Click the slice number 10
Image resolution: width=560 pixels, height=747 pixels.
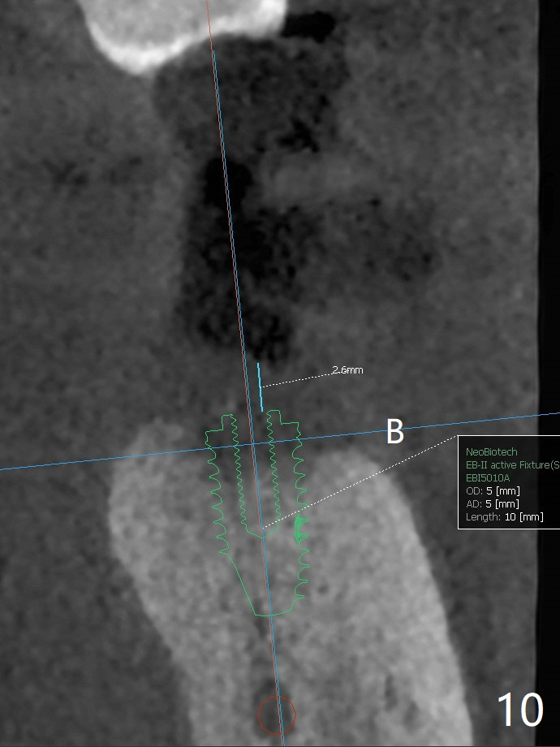519,710
